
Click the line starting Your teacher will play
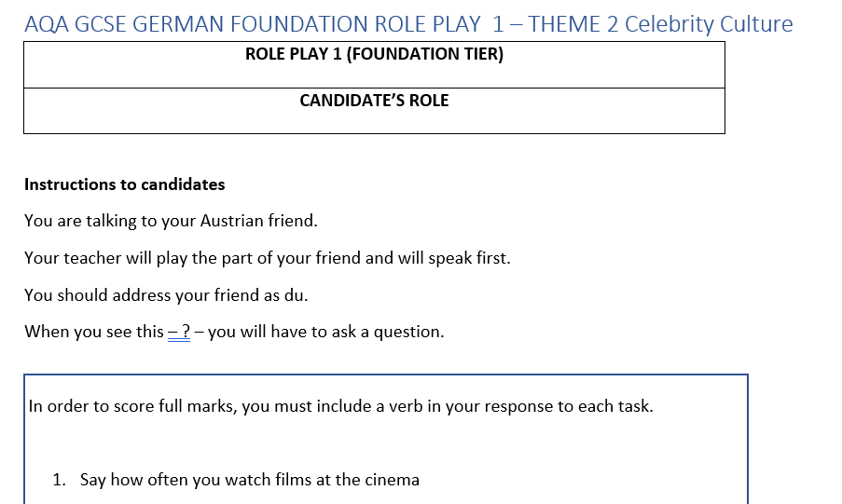point(268,258)
